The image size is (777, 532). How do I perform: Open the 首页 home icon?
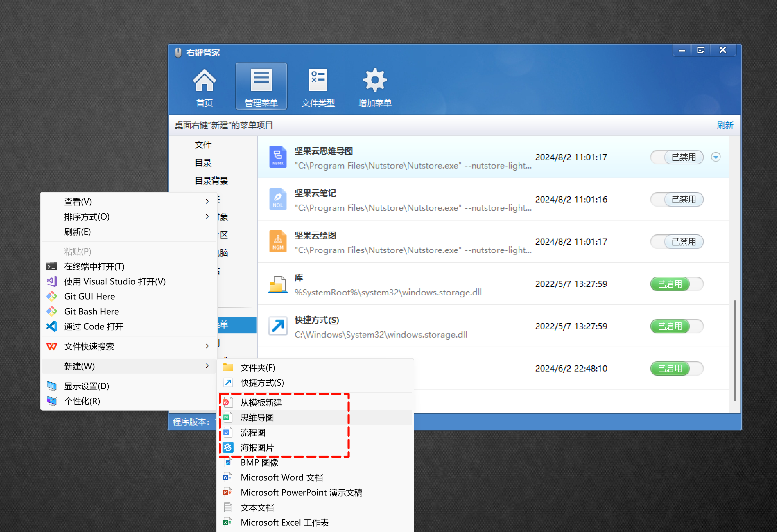pyautogui.click(x=204, y=80)
